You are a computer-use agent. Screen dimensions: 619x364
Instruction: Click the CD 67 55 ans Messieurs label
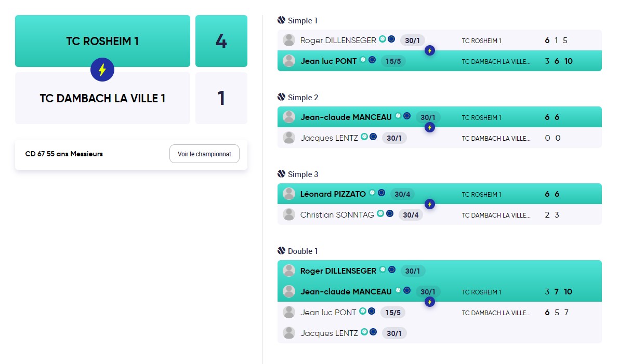64,154
